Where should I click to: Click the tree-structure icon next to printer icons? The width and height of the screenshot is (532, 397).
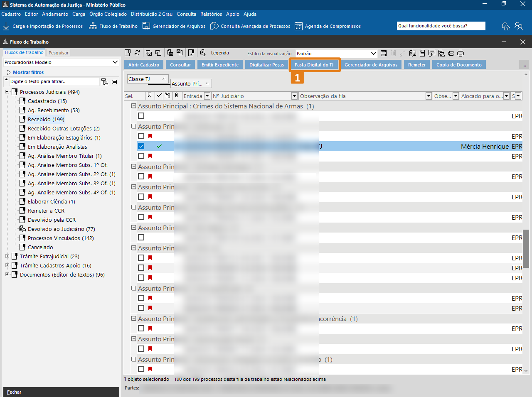point(441,53)
